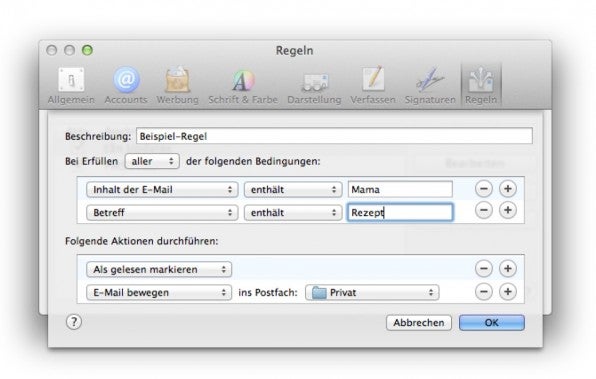Add a condition after the Rezept row

508,211
